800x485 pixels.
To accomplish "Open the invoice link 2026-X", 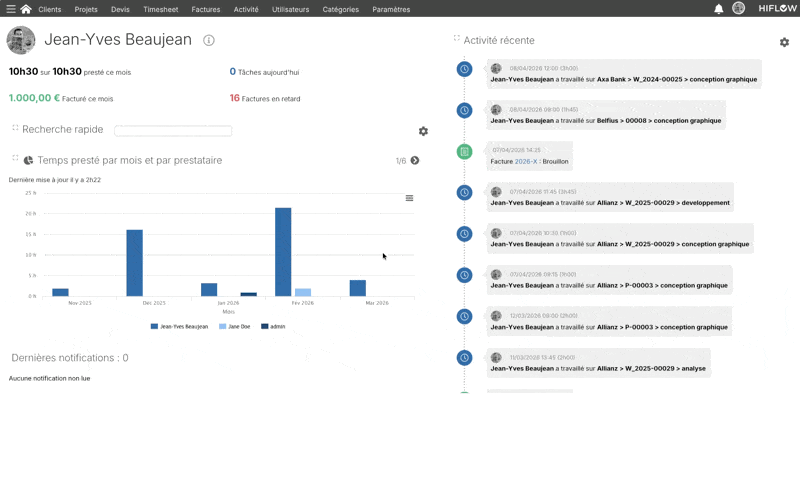I will click(526, 161).
